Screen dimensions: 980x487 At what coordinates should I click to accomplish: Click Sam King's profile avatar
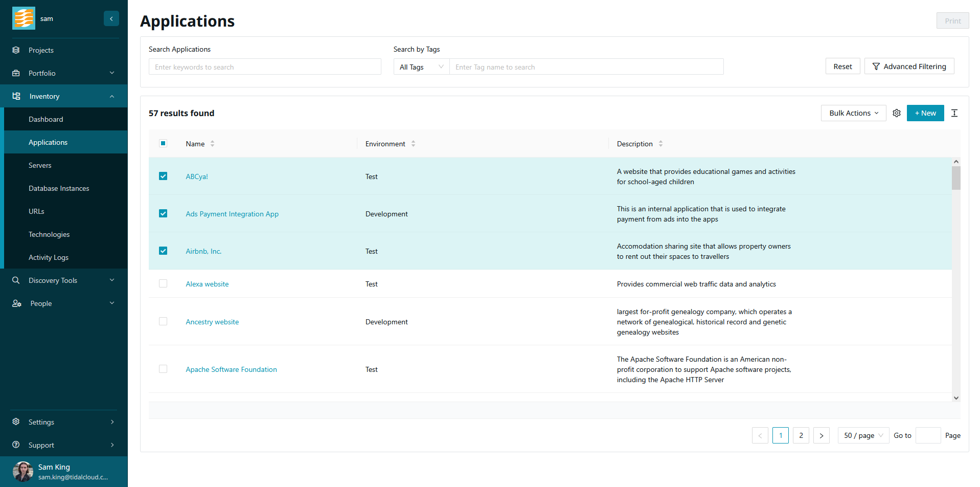tap(22, 471)
